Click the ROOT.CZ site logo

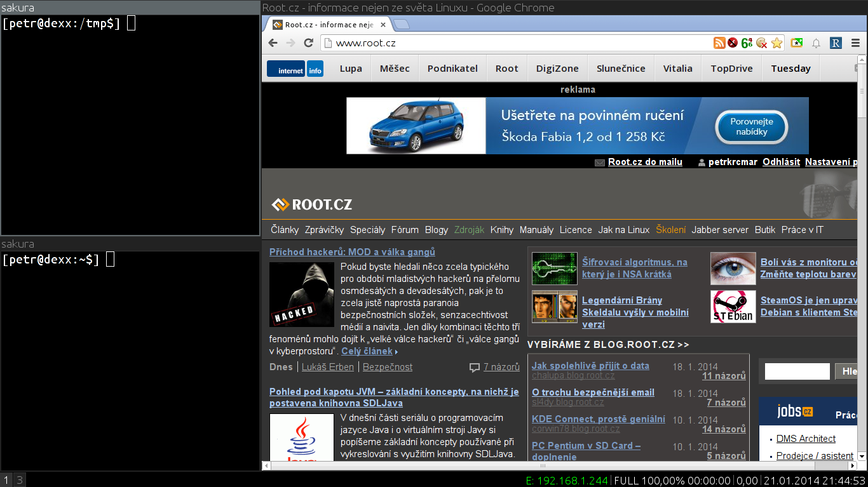[x=312, y=204]
